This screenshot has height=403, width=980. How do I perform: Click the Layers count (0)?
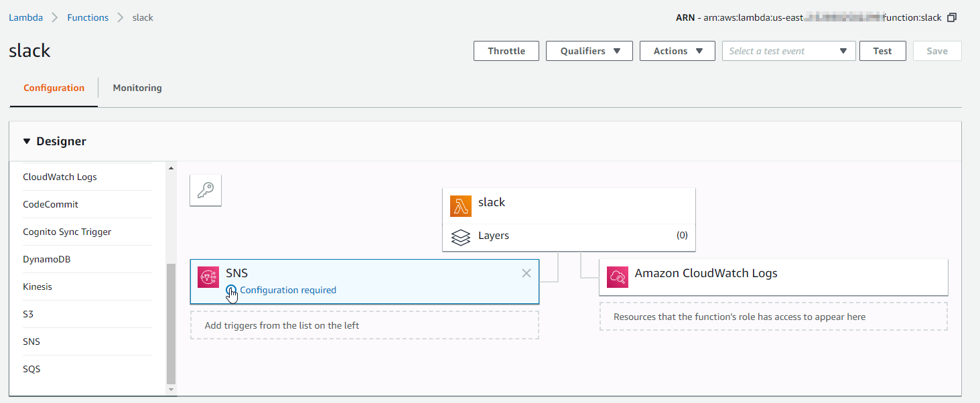point(682,236)
